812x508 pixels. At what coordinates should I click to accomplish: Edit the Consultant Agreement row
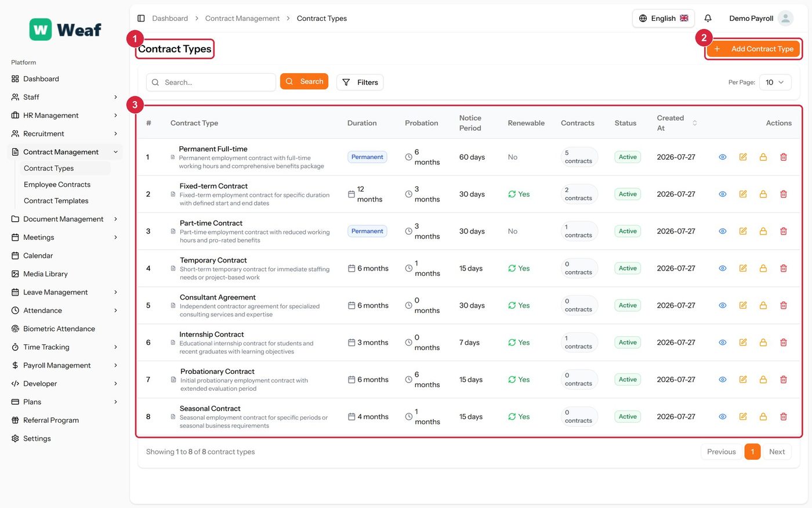click(743, 306)
